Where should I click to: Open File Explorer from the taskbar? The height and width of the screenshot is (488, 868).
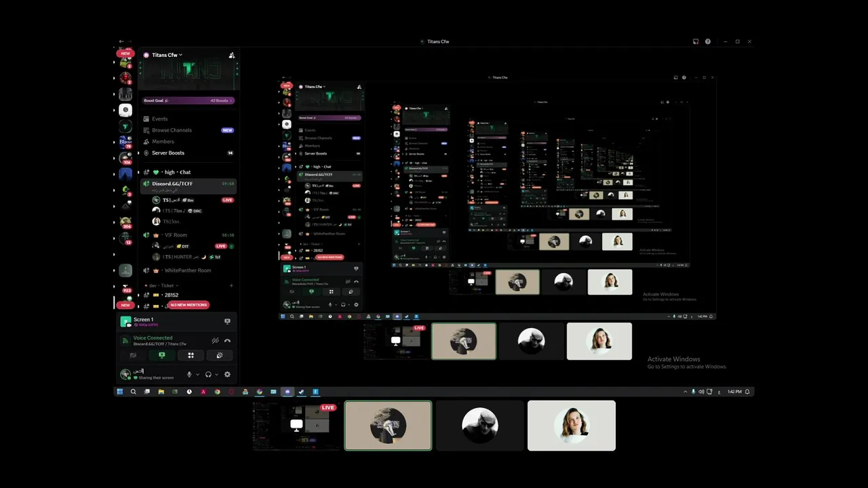pyautogui.click(x=161, y=392)
